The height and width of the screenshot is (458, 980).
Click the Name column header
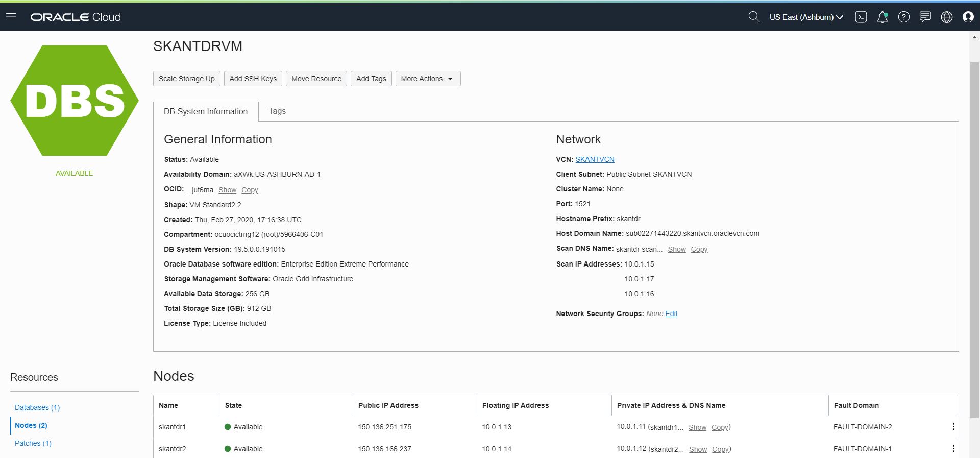pos(168,405)
